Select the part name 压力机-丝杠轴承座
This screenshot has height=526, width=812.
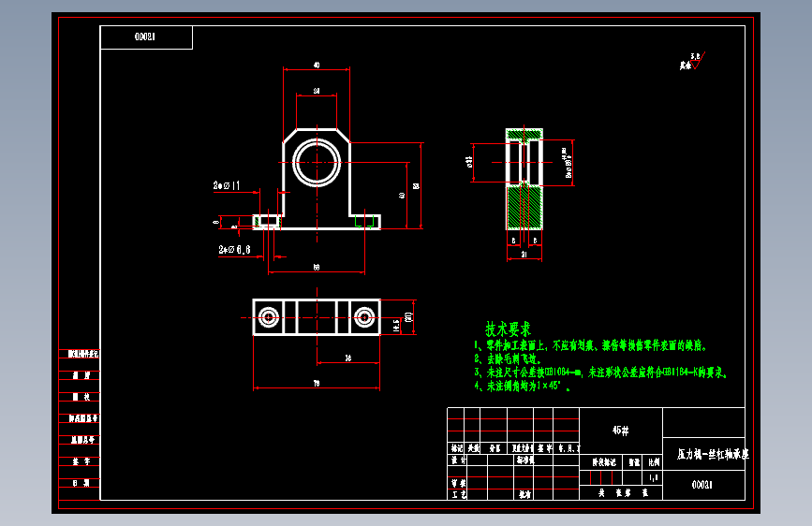click(713, 454)
